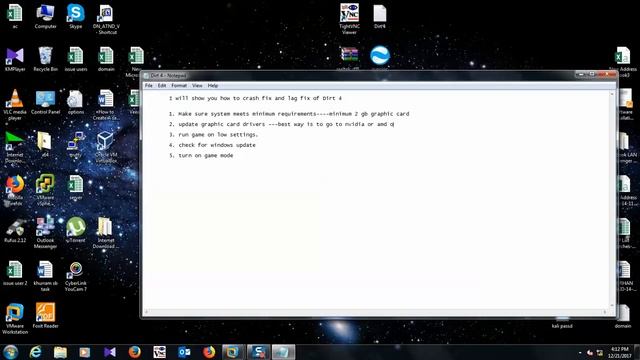Select the VMware vSphere desktop icon
640x360 pixels.
tap(45, 190)
